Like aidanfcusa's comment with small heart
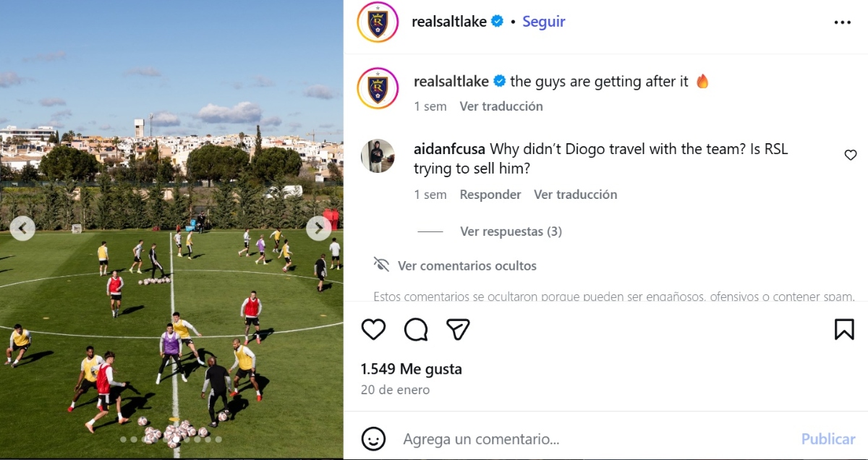 (x=851, y=155)
